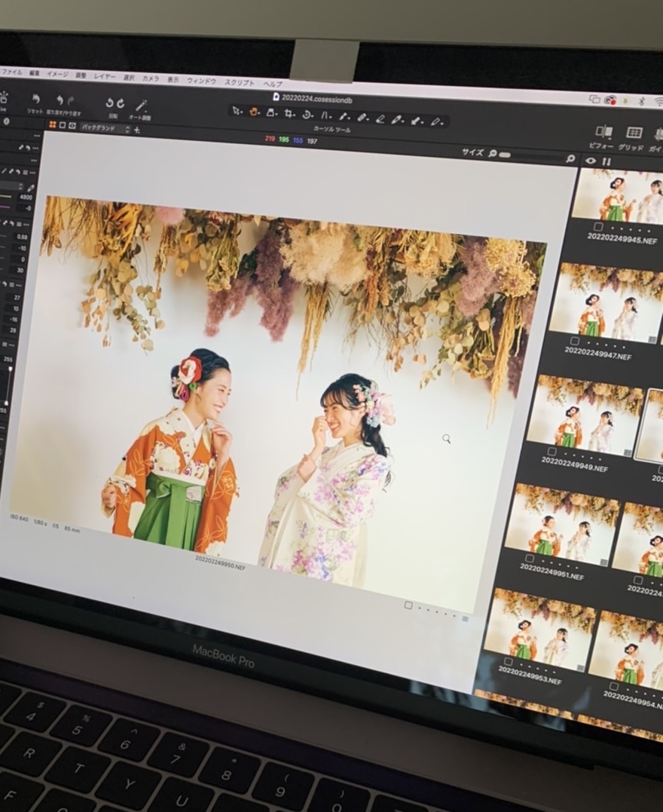The height and width of the screenshot is (812, 663).
Task: Open the Grid (グリッド) view icon
Action: [634, 133]
